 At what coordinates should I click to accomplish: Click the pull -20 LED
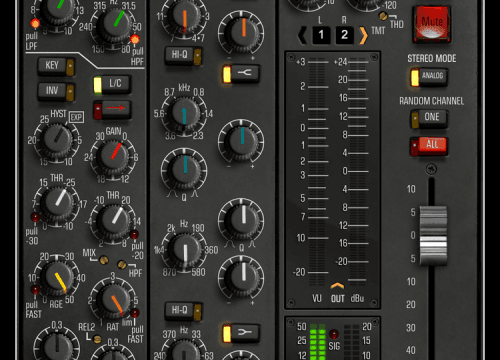(x=134, y=234)
